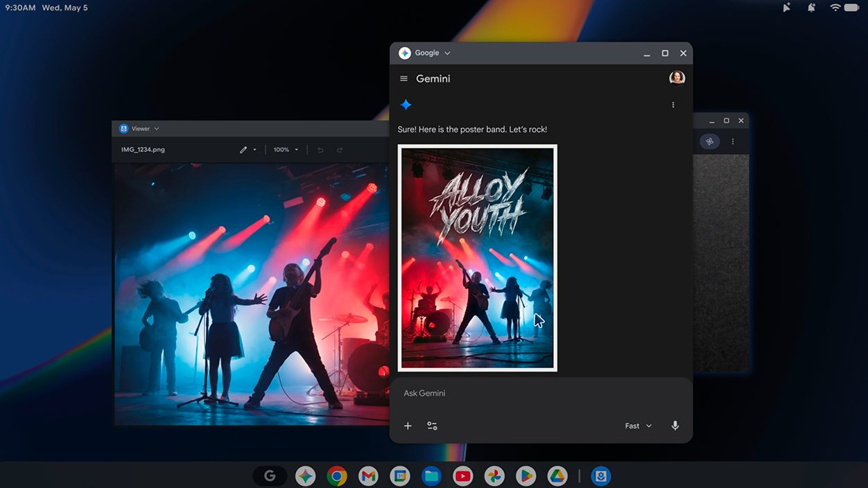
Task: Open the Google search launcher in shelf
Action: [x=270, y=476]
